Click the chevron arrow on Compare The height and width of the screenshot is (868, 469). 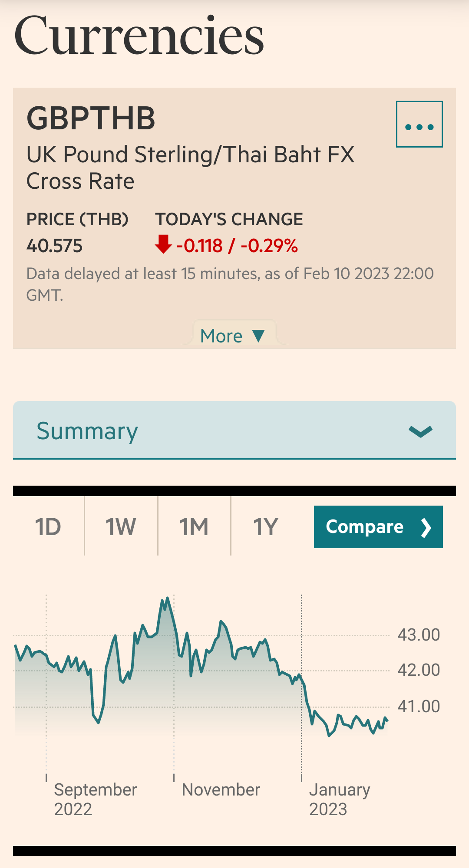pyautogui.click(x=426, y=528)
